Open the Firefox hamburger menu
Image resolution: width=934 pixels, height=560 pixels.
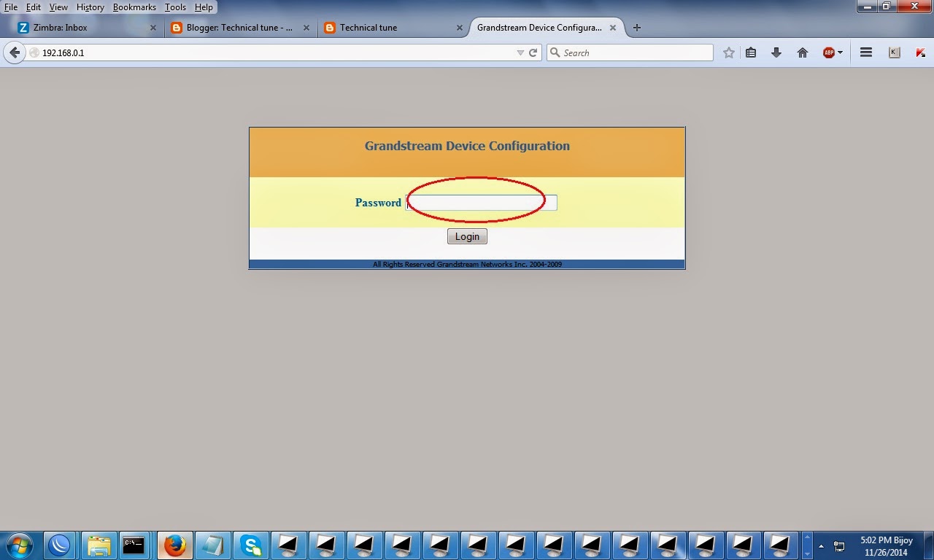pos(866,52)
